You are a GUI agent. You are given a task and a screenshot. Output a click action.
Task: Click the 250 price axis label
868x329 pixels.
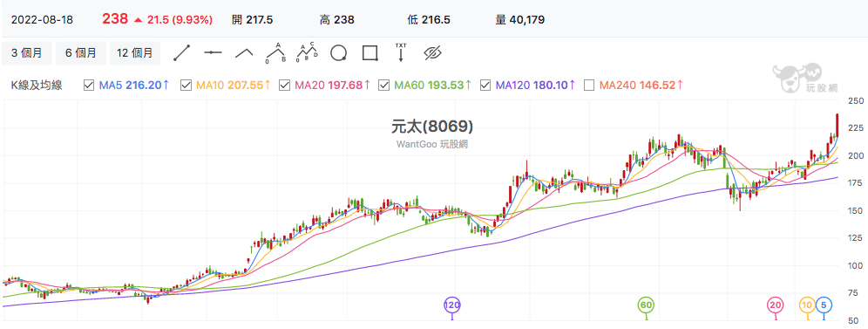click(x=857, y=101)
